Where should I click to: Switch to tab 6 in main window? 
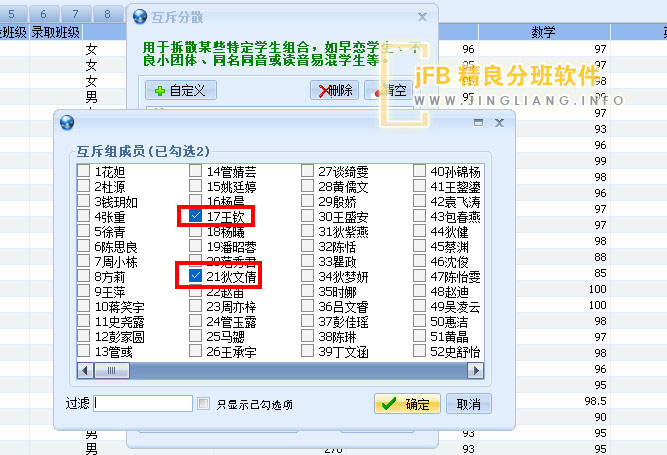tap(43, 14)
